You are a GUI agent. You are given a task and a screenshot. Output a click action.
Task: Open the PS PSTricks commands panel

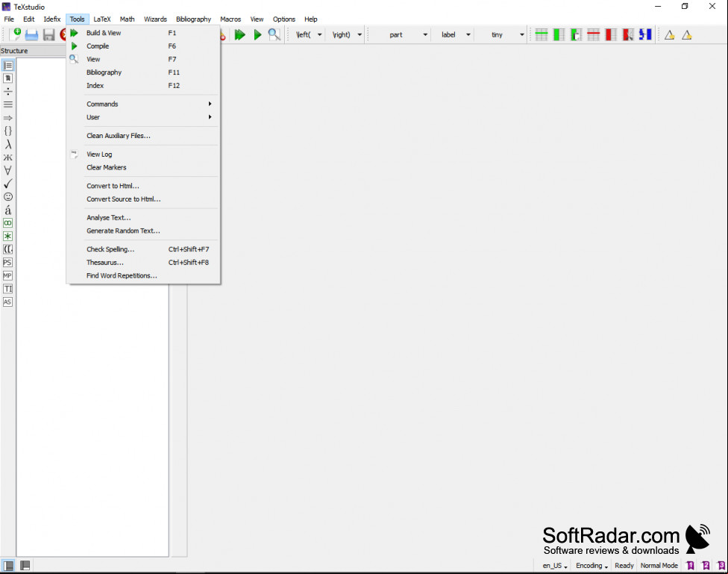8,263
